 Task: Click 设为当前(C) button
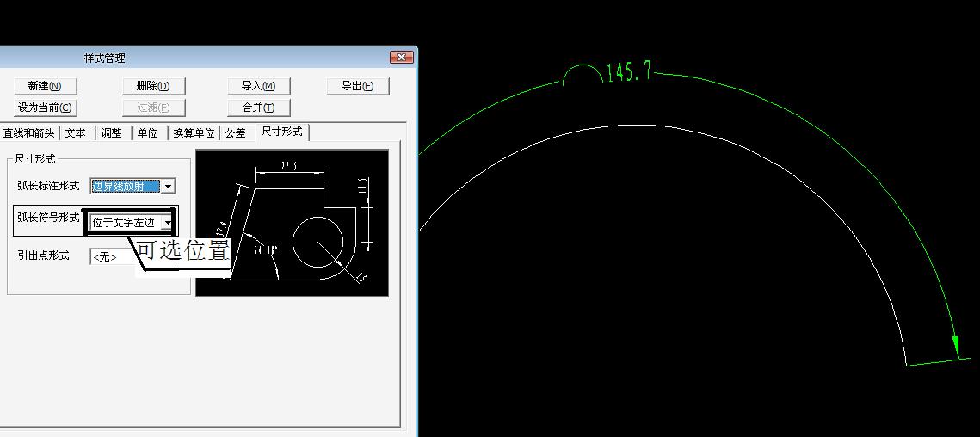(x=45, y=108)
